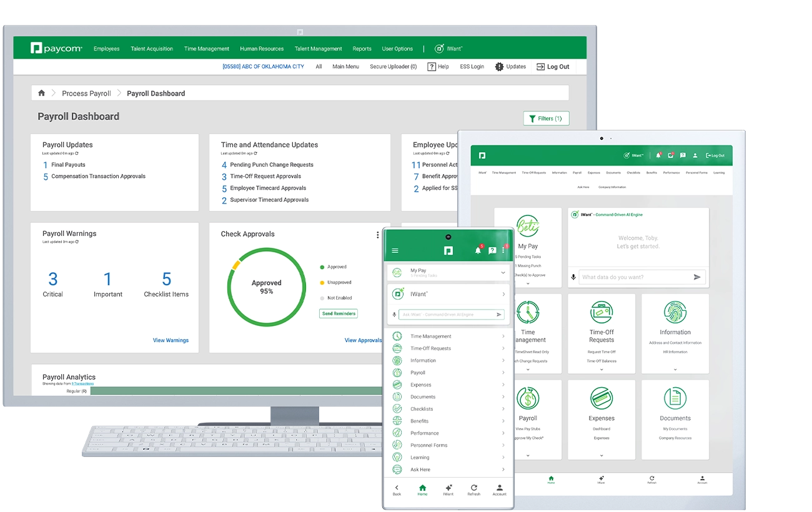Expand the My Pay row on the phone
The height and width of the screenshot is (512, 812).
click(x=448, y=273)
